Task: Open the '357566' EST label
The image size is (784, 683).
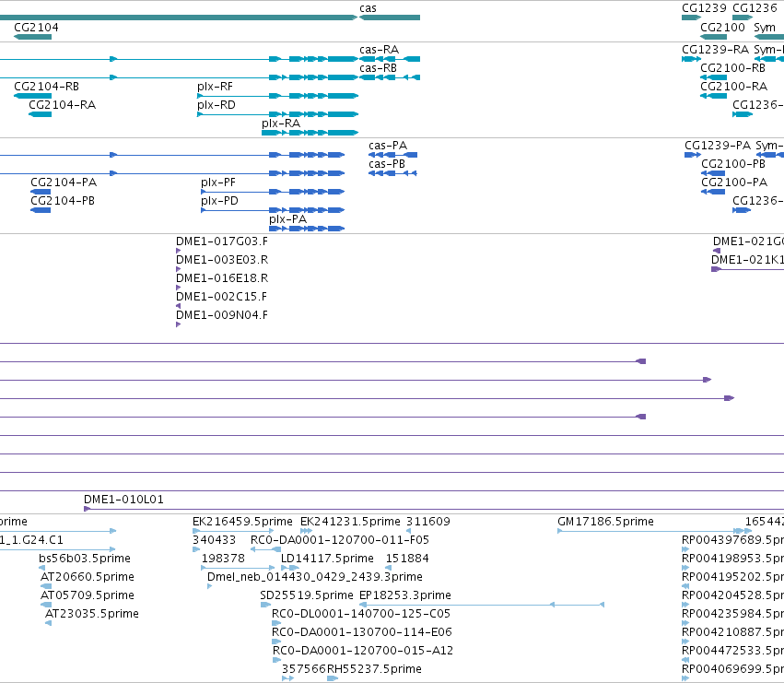Action: pos(304,669)
